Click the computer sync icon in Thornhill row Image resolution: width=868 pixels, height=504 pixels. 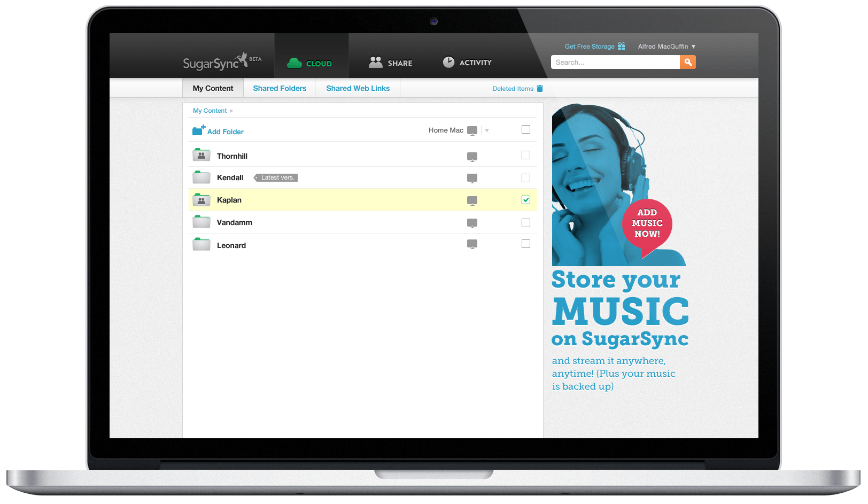pyautogui.click(x=472, y=157)
